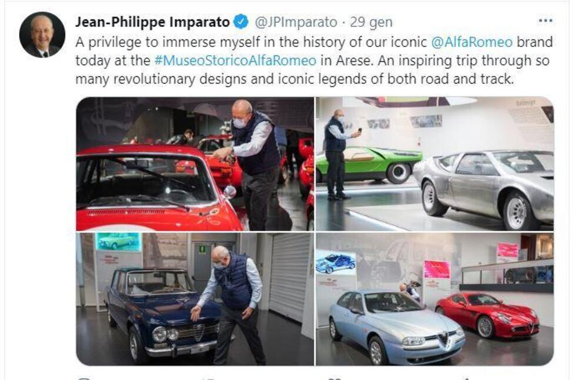Click the 29 gen timestamp

371,22
